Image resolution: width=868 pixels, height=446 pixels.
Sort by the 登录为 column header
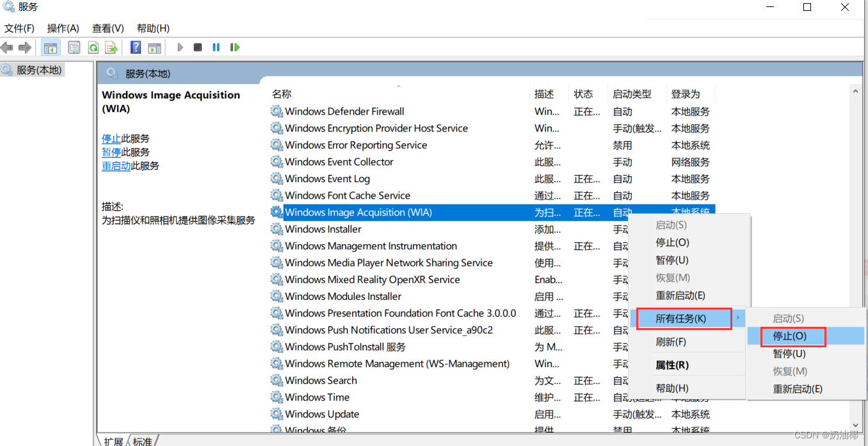[x=690, y=94]
